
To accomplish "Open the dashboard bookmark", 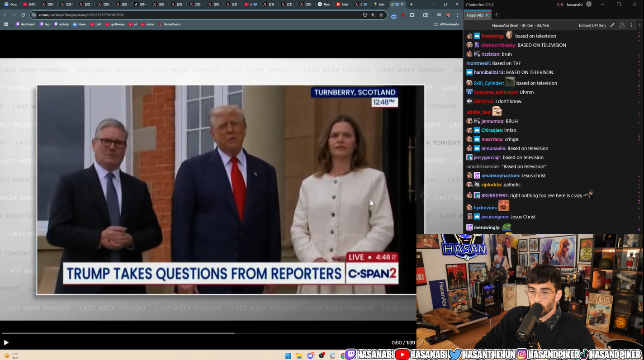I will pos(25,24).
